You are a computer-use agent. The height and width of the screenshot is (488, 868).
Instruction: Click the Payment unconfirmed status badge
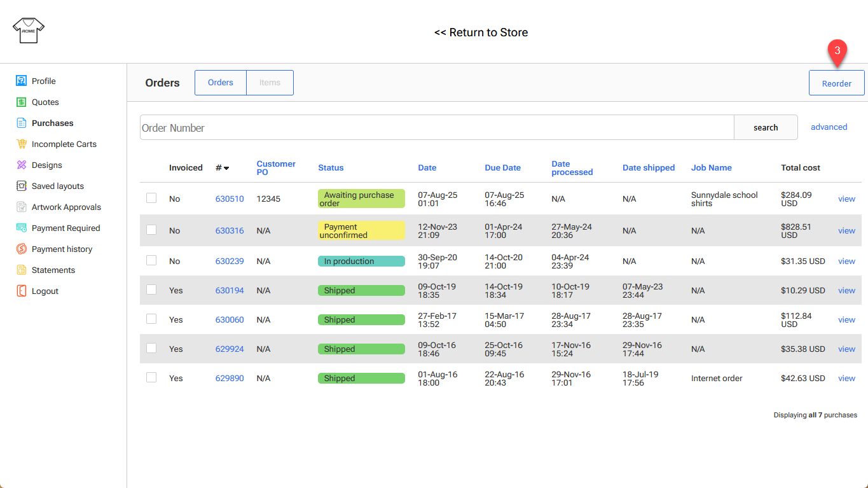pos(361,230)
